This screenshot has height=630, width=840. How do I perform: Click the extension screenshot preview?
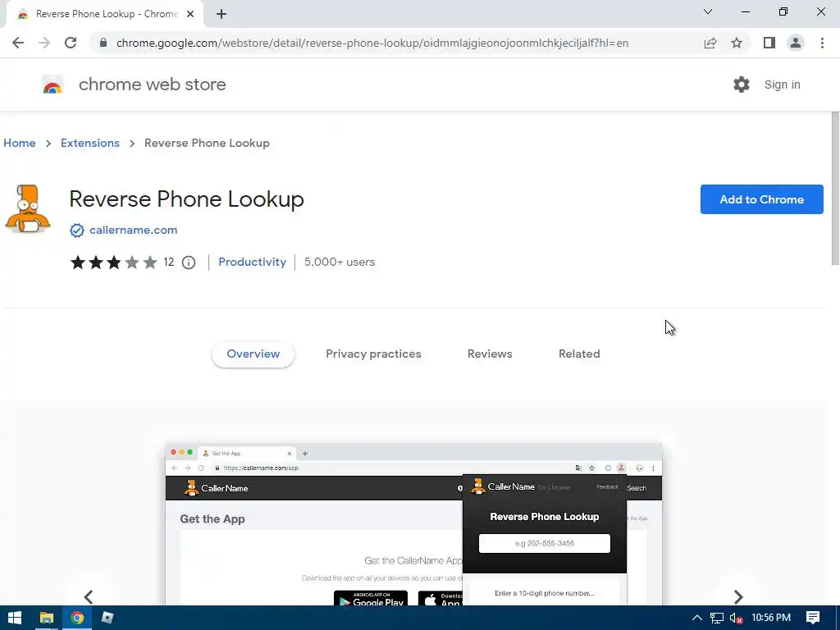click(413, 524)
